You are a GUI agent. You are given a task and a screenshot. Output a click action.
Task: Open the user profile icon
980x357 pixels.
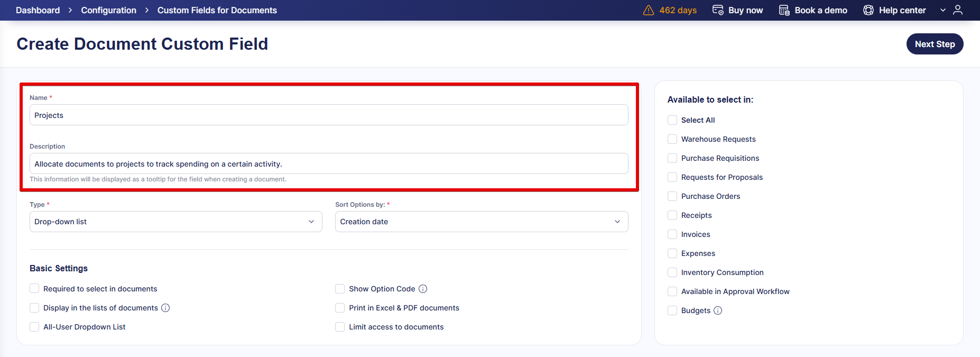[x=958, y=10]
